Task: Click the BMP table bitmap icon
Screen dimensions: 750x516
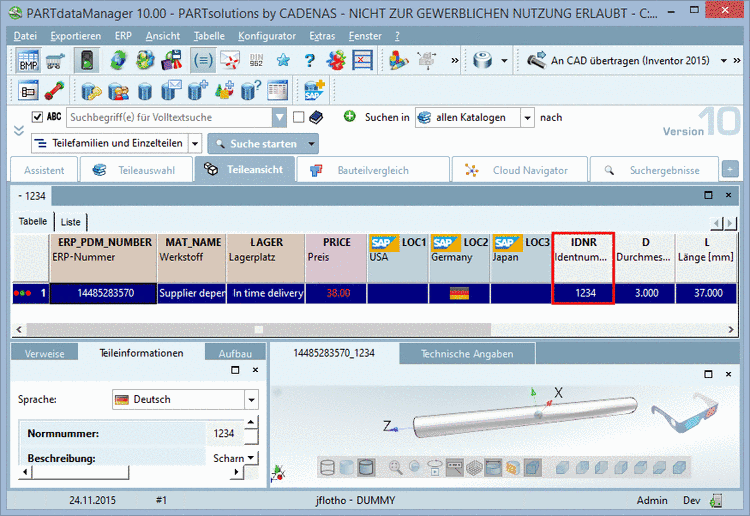Action: point(28,61)
